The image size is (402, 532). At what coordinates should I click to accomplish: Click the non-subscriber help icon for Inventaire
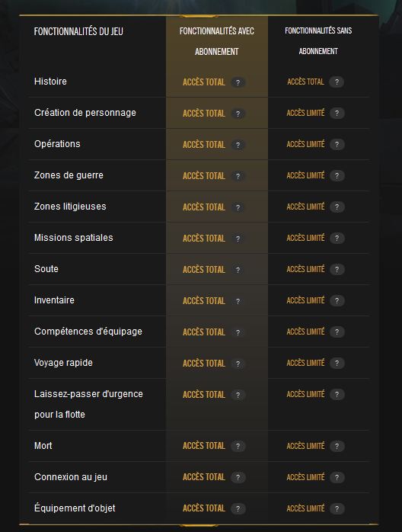(337, 300)
